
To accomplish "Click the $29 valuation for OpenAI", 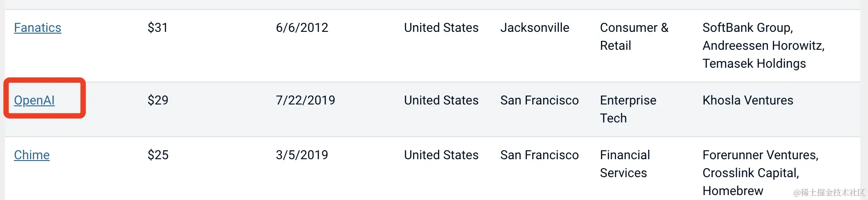I will (x=158, y=100).
